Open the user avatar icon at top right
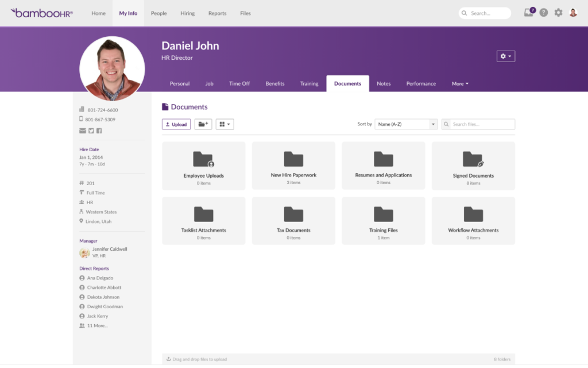Viewport: 588px width, 368px height. (x=572, y=11)
